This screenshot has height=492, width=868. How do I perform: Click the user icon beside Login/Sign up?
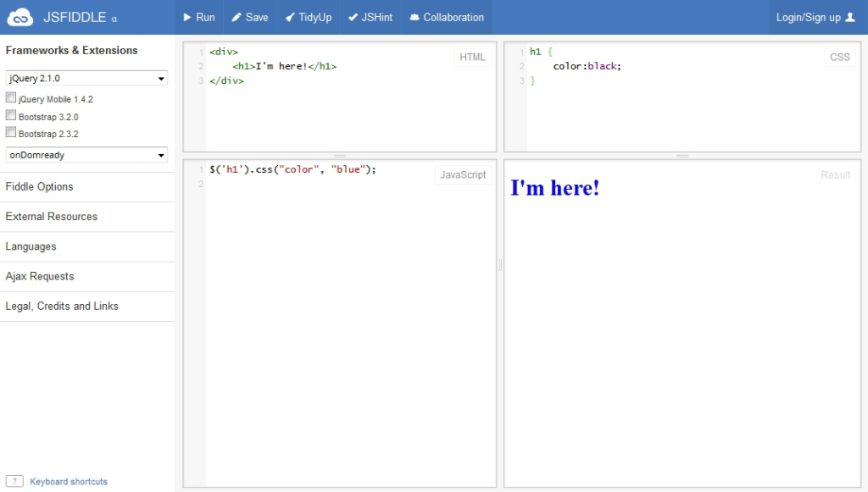(x=850, y=17)
